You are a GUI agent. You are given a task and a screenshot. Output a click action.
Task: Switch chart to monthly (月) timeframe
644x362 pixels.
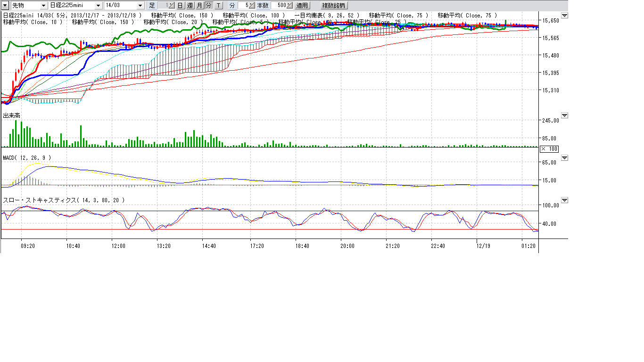coord(199,6)
